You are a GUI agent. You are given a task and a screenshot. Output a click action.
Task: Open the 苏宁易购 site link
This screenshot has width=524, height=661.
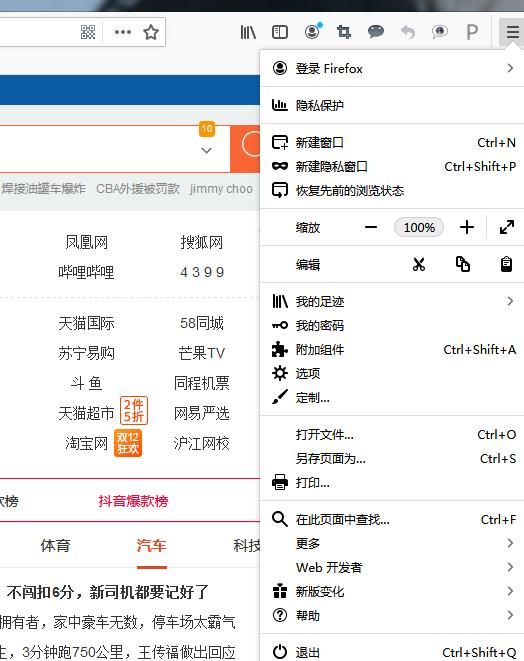(86, 353)
